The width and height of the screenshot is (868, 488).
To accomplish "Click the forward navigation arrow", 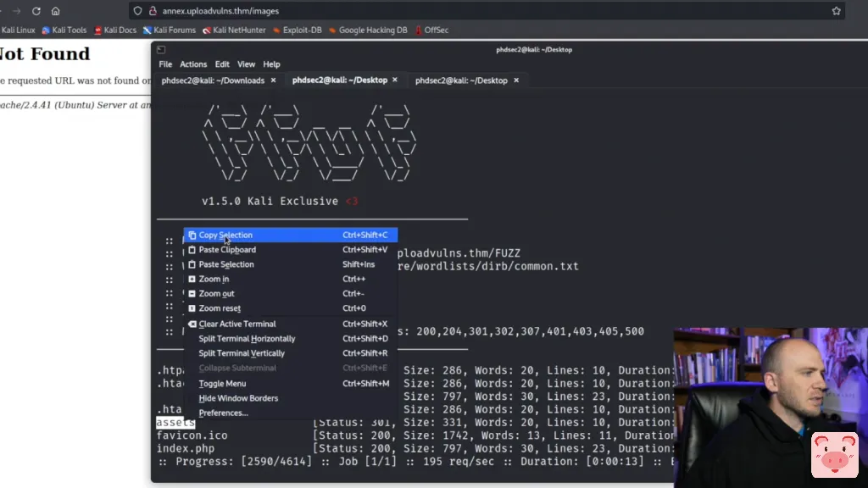I will (17, 11).
